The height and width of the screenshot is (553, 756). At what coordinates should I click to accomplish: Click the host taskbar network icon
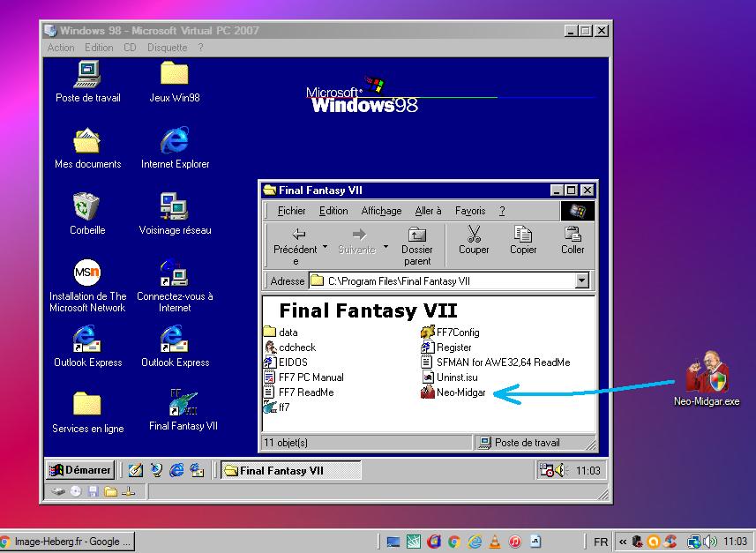(695, 542)
